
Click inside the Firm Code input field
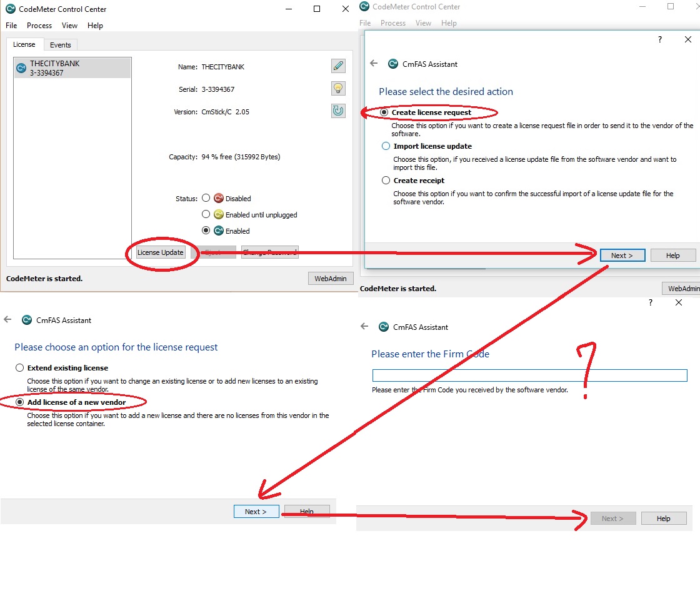click(529, 375)
